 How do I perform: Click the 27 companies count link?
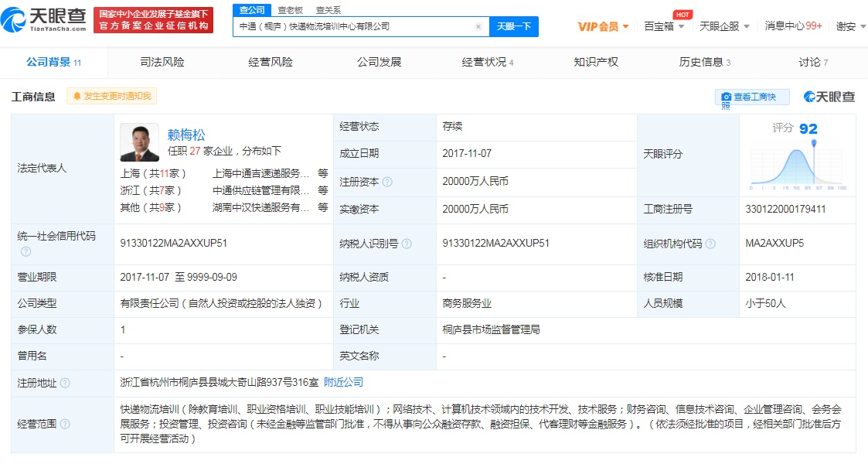click(x=195, y=151)
